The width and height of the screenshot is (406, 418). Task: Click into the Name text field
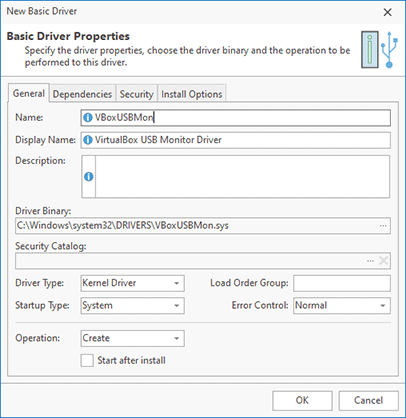coord(235,118)
